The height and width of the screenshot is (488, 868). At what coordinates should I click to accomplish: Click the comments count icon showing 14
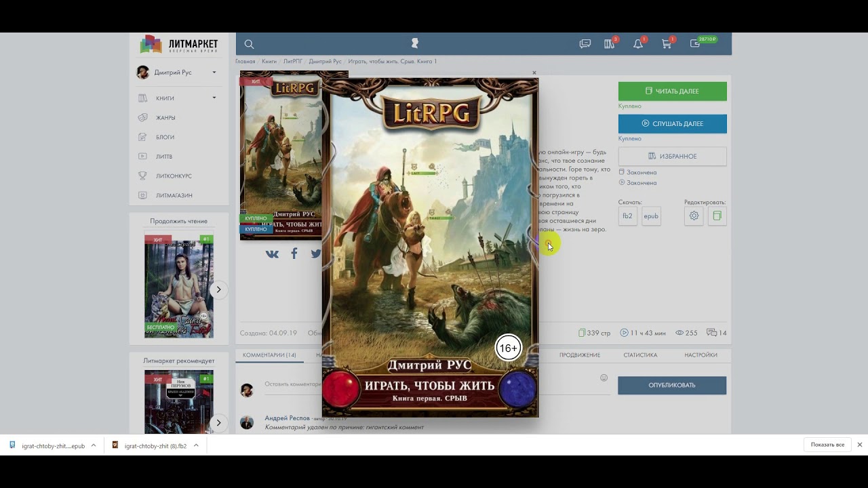click(711, 333)
